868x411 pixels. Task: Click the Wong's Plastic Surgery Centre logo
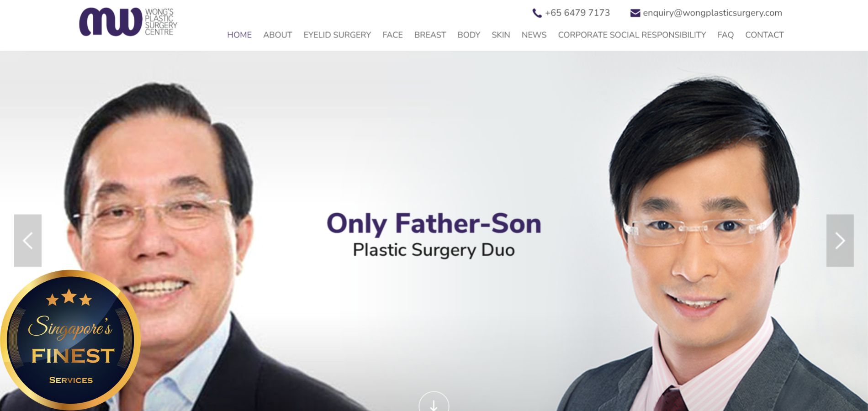point(128,21)
